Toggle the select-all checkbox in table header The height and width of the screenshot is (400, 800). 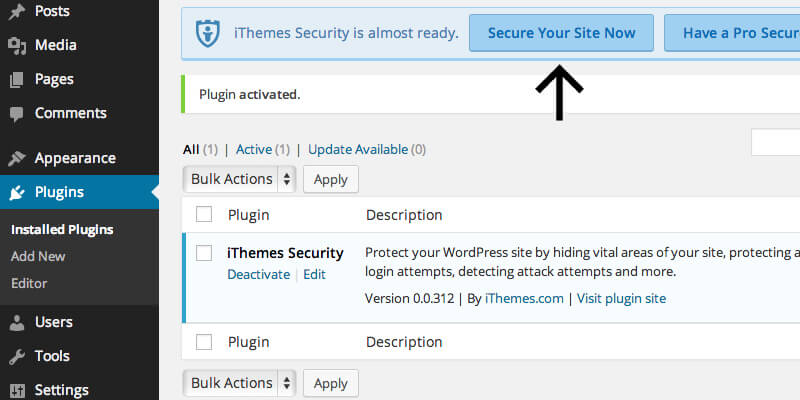[x=204, y=214]
